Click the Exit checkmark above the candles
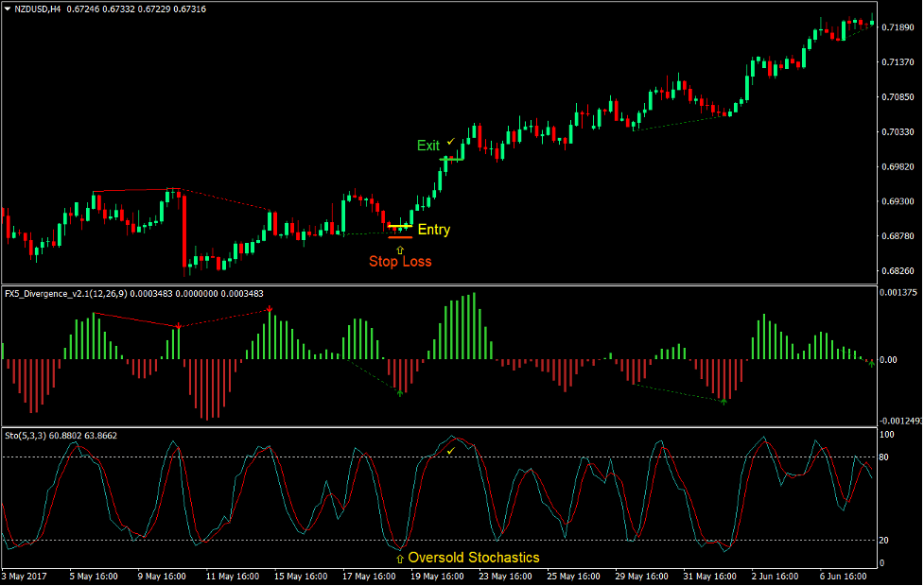The width and height of the screenshot is (924, 586). click(x=449, y=142)
